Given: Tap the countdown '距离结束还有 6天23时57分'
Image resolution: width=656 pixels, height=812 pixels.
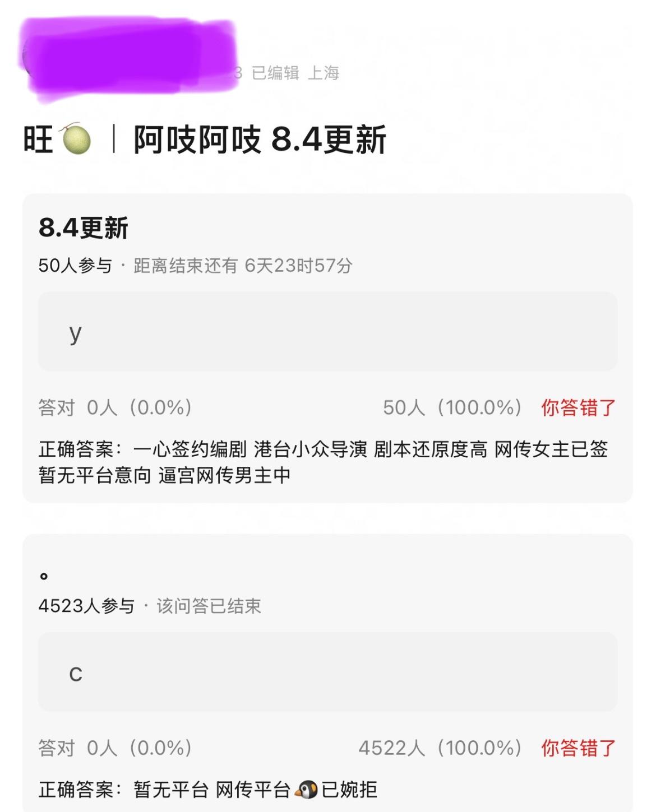Looking at the screenshot, I should coord(243,266).
